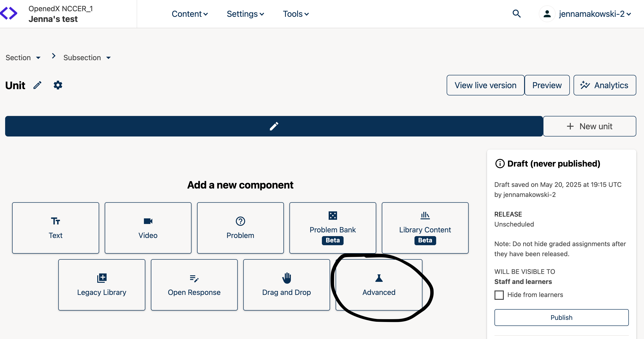
Task: Open unit settings gear icon
Action: pyautogui.click(x=58, y=85)
